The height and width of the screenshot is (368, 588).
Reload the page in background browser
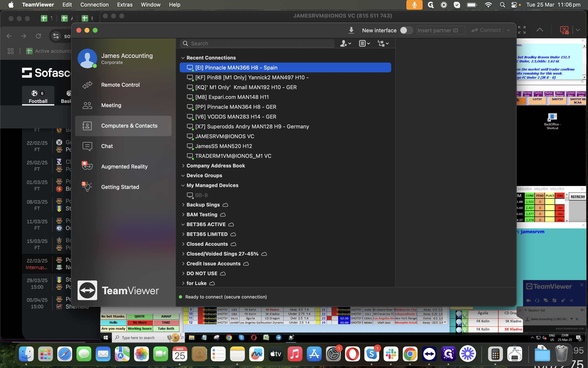[x=38, y=36]
